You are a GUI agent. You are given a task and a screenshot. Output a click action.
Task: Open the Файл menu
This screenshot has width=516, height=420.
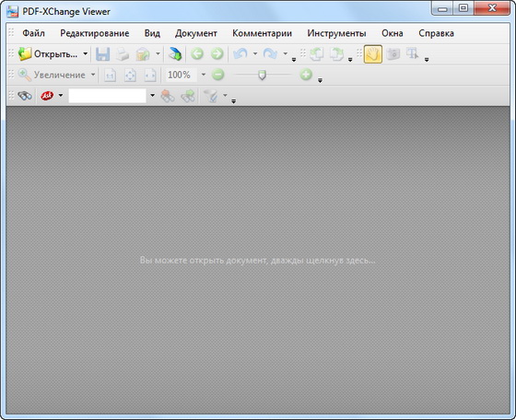pyautogui.click(x=33, y=33)
